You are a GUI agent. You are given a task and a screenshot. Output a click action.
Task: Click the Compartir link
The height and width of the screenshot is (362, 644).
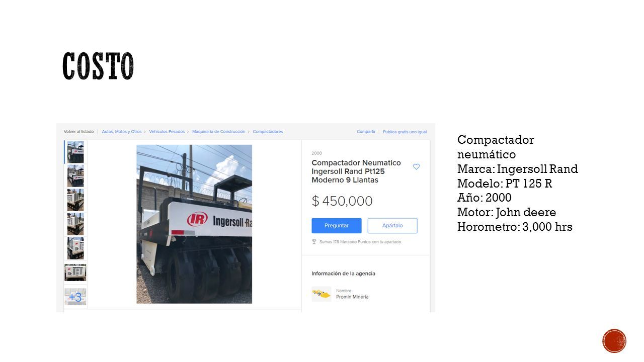(366, 132)
